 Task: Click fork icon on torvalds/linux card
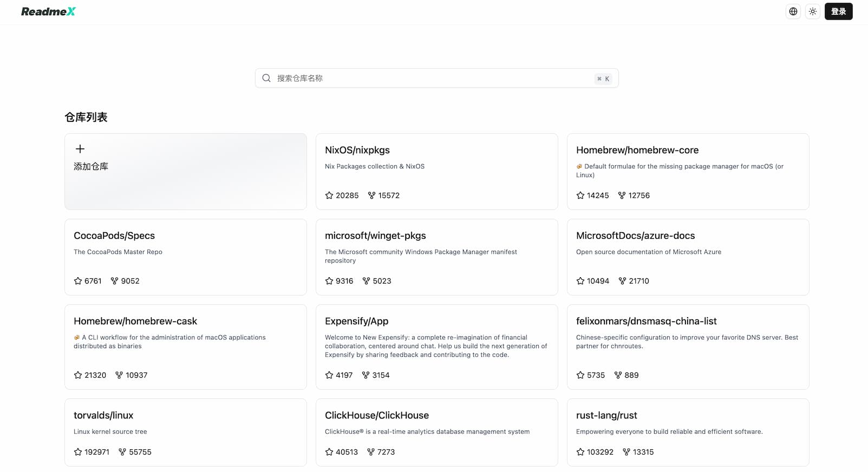tap(122, 452)
